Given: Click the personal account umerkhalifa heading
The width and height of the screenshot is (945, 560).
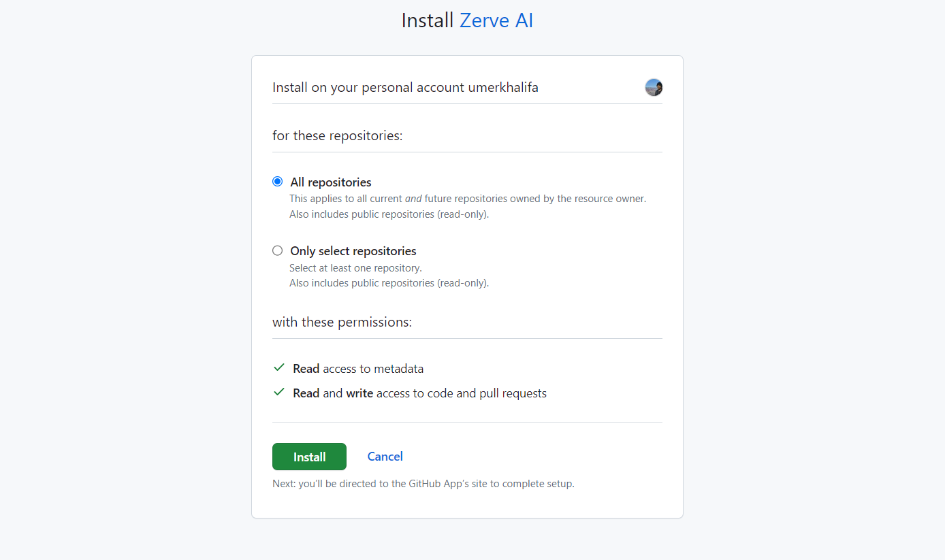Looking at the screenshot, I should point(405,88).
